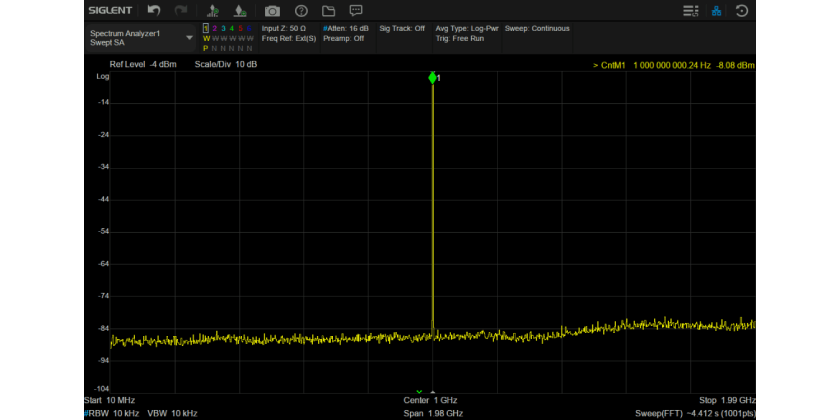The image size is (840, 420).
Task: Click the recall/load state icon
Action: 213,10
